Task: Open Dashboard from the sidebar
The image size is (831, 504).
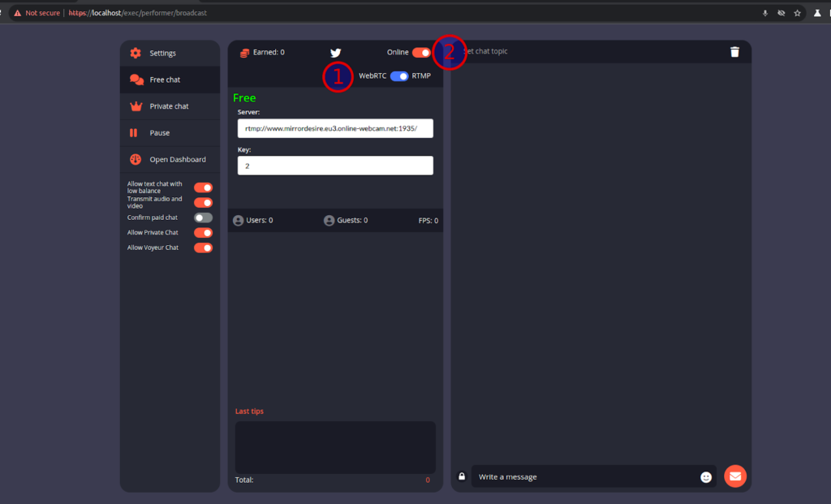Action: pos(170,159)
